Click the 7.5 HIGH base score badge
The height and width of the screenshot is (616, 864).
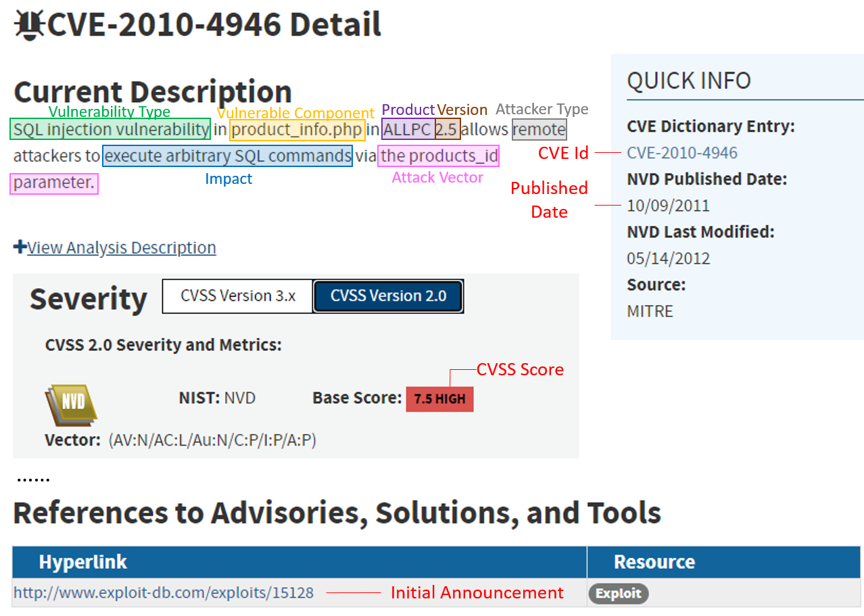440,399
